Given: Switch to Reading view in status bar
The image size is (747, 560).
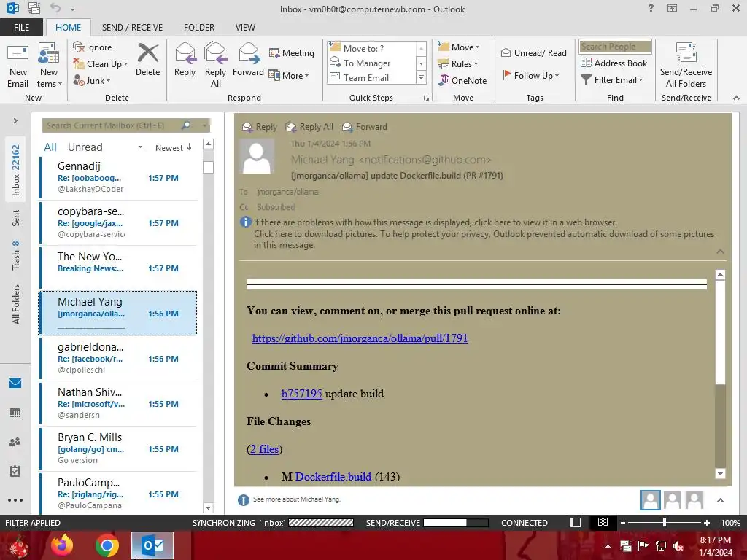Looking at the screenshot, I should (x=603, y=522).
